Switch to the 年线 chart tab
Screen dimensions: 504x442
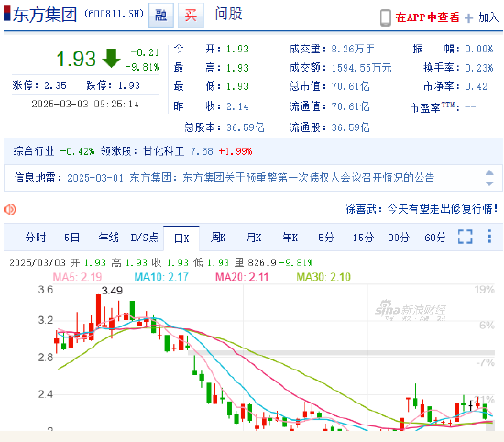(x=108, y=238)
